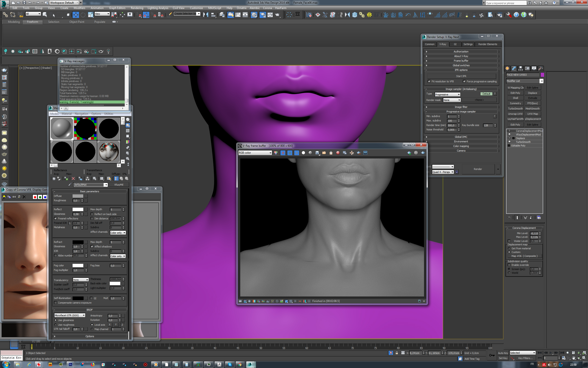Screen dimensions: 588x368
Task: Open the Display command panel
Action: pos(534,68)
